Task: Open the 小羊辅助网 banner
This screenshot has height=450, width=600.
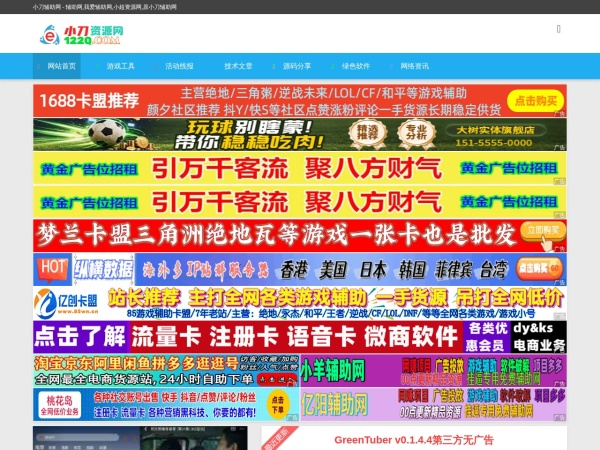Action: (x=433, y=370)
